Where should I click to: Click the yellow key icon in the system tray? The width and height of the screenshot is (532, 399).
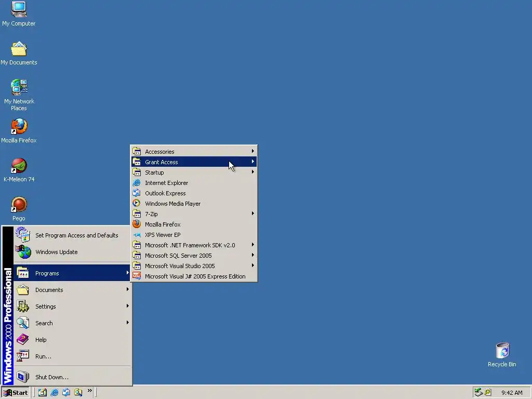(x=488, y=392)
